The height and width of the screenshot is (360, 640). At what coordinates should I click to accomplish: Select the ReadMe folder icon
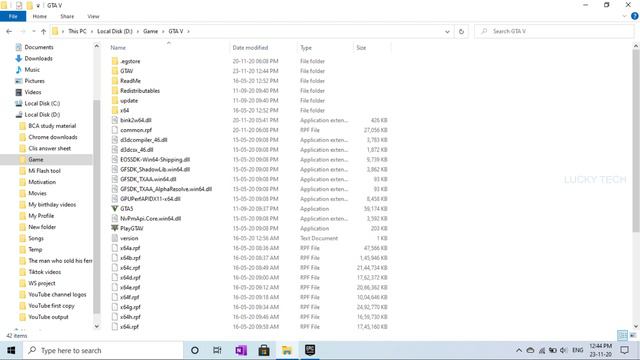115,81
